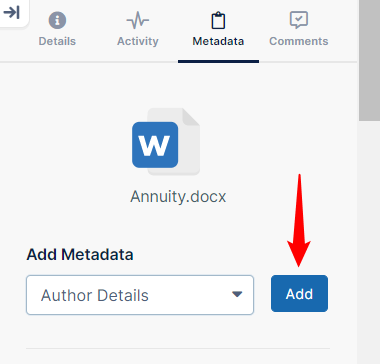The width and height of the screenshot is (380, 364).
Task: Click the Comments speech bubble icon
Action: [299, 20]
